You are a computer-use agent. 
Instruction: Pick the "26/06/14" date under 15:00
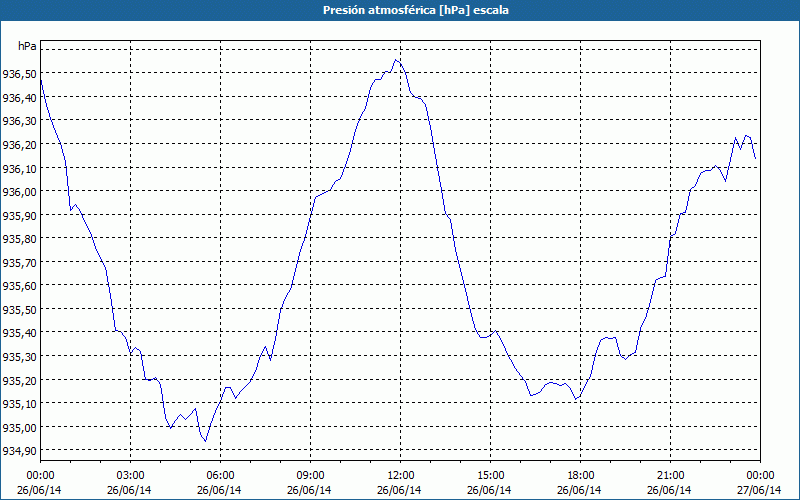point(490,490)
